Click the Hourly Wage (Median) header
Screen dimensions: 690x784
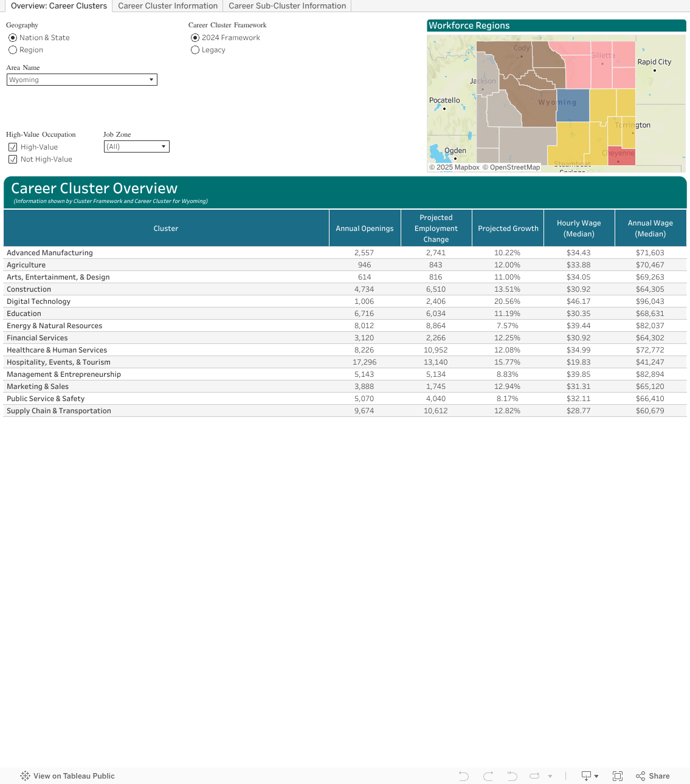[579, 229]
